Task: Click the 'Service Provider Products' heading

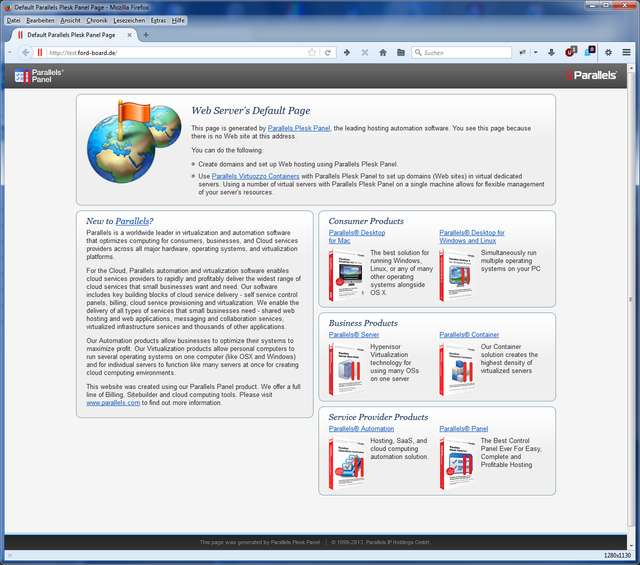Action: [378, 417]
